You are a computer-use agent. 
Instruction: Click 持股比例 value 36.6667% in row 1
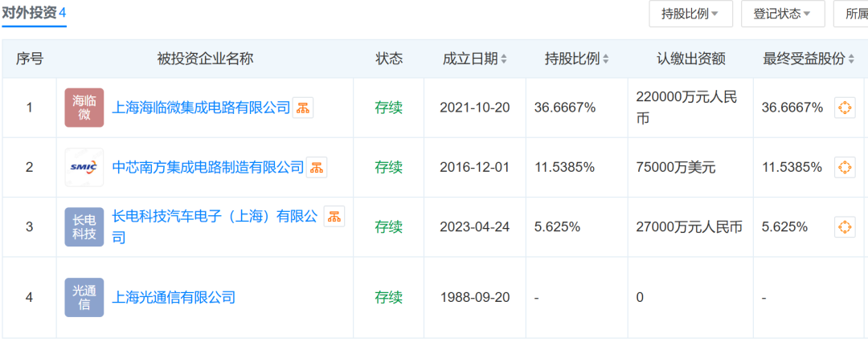coord(565,108)
